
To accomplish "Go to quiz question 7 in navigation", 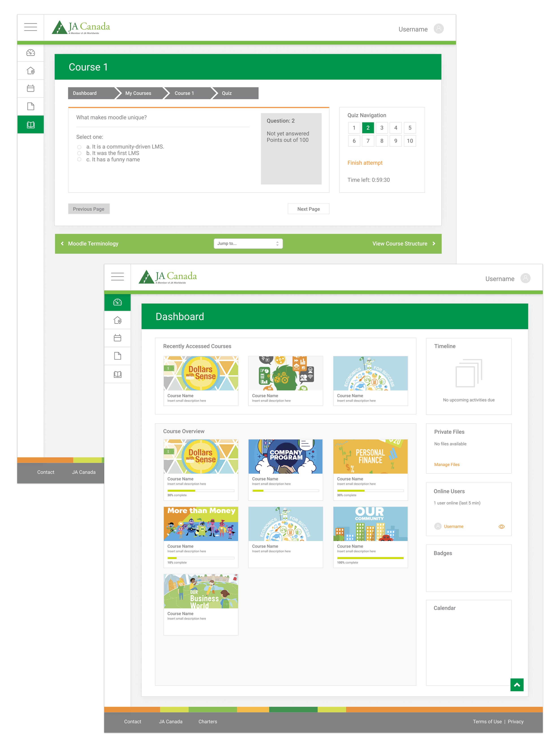I will (x=368, y=141).
